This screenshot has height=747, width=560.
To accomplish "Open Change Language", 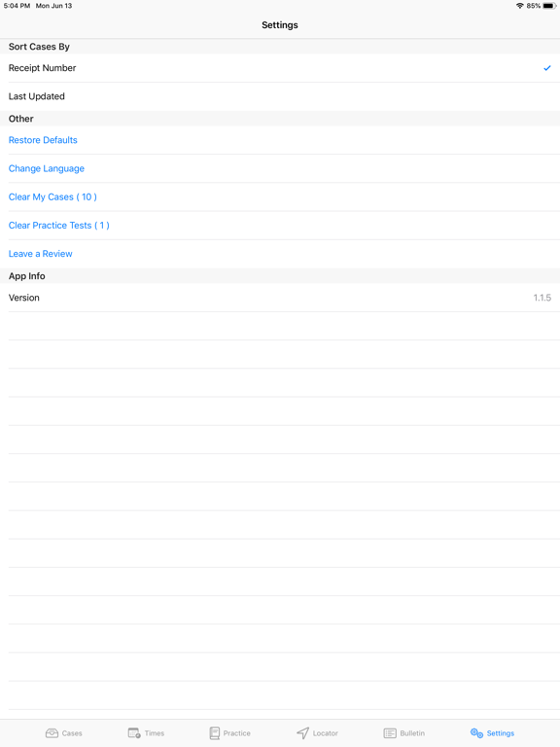I will pos(47,168).
